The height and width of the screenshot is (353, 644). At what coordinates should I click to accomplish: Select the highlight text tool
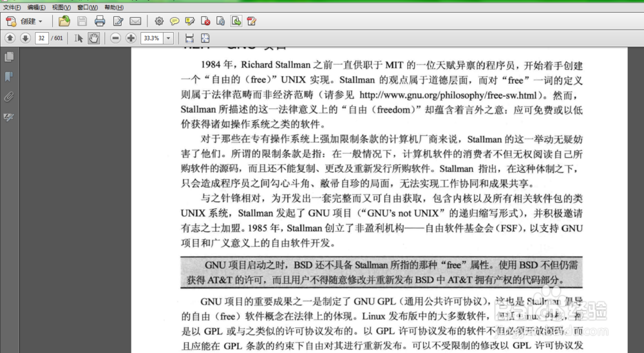coord(190,21)
